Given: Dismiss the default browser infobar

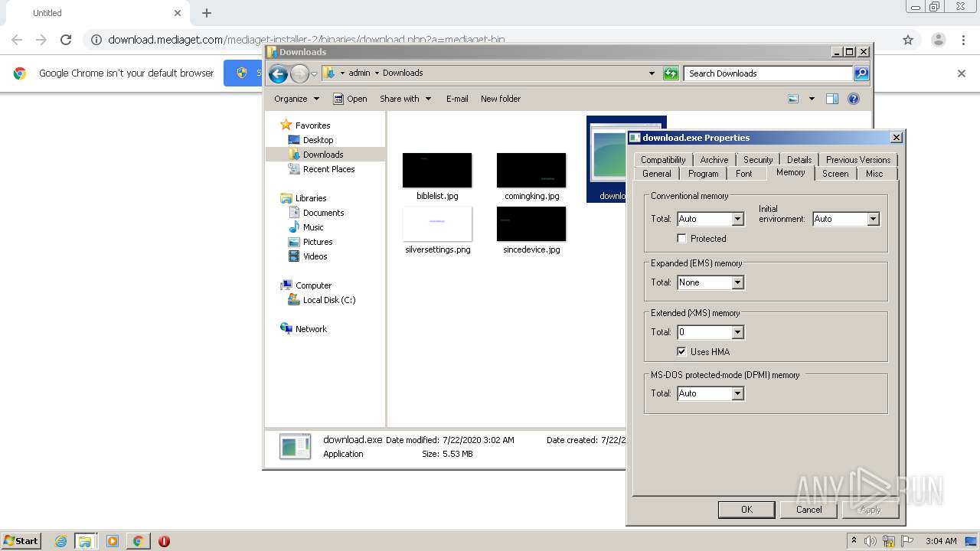Looking at the screenshot, I should (x=962, y=73).
